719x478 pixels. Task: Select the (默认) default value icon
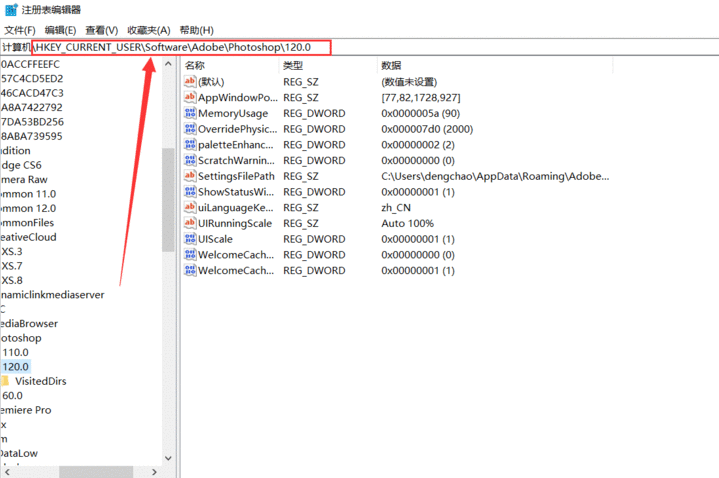190,82
